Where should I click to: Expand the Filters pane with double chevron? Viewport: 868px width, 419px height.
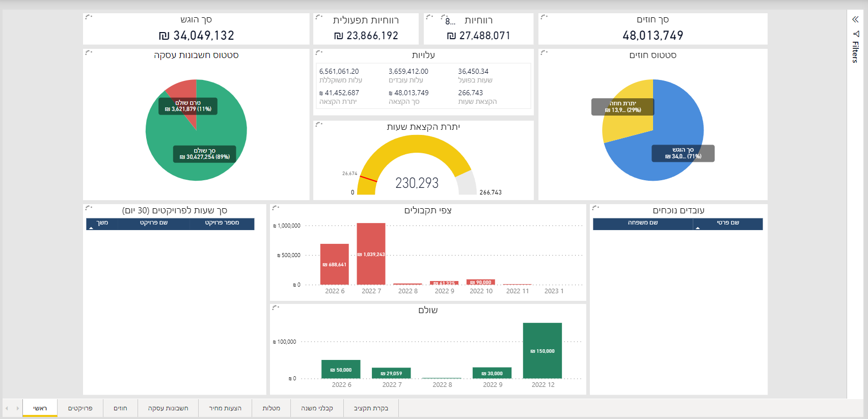(x=855, y=19)
